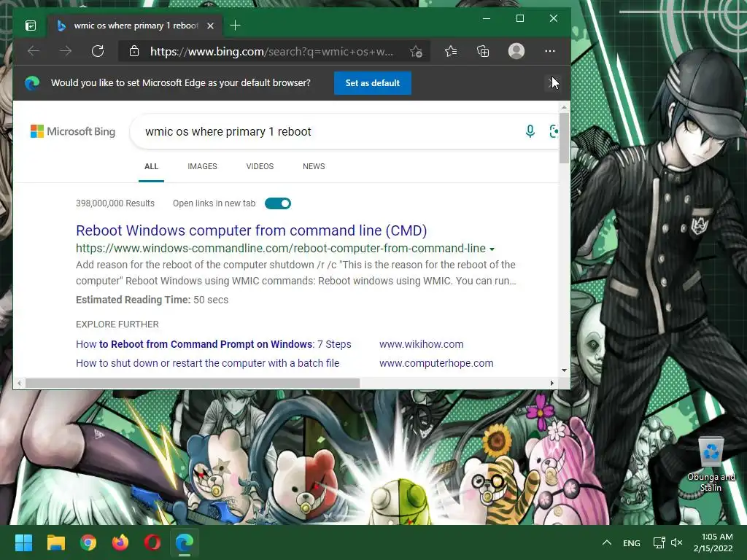Expand dropdown arrow beside windows-commandline.com URL
This screenshot has width=747, height=560.
(x=492, y=249)
